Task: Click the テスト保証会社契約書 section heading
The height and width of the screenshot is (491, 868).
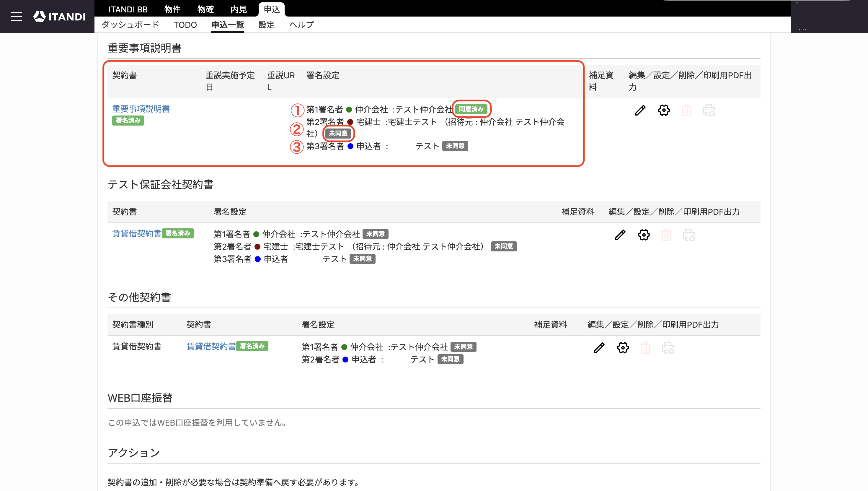Action: tap(160, 185)
